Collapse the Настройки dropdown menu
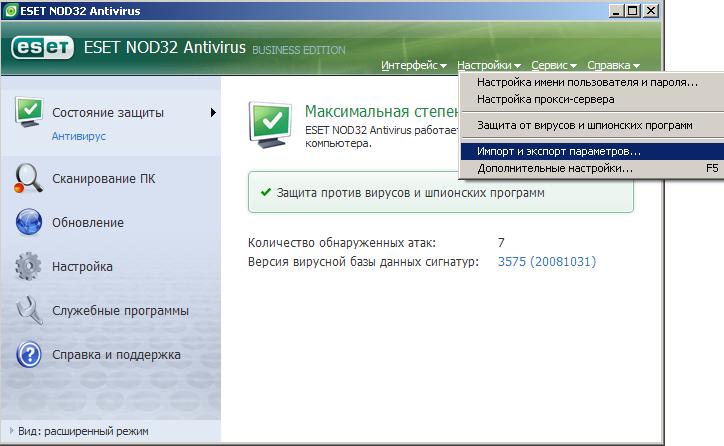 coord(489,66)
